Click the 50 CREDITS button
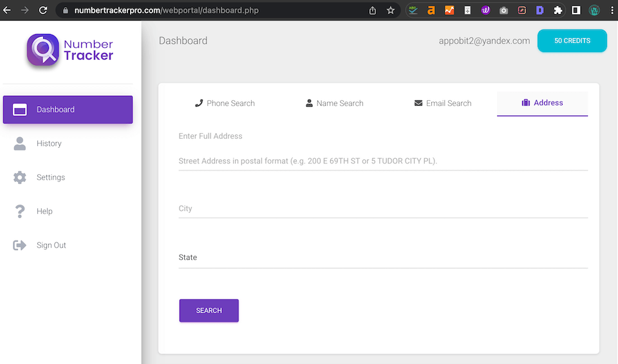 [572, 41]
